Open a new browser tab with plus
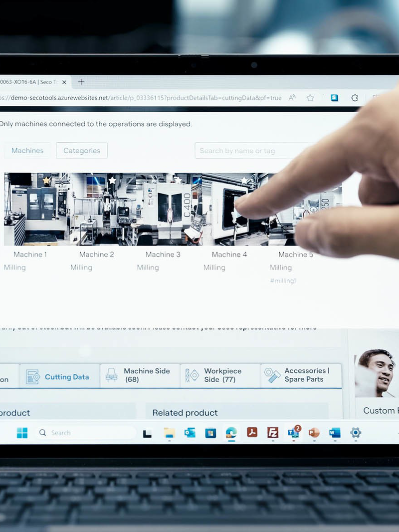The width and height of the screenshot is (399, 532). click(81, 82)
